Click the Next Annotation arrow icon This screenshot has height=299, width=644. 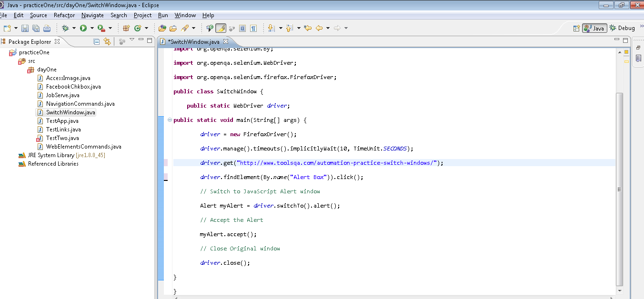click(272, 28)
